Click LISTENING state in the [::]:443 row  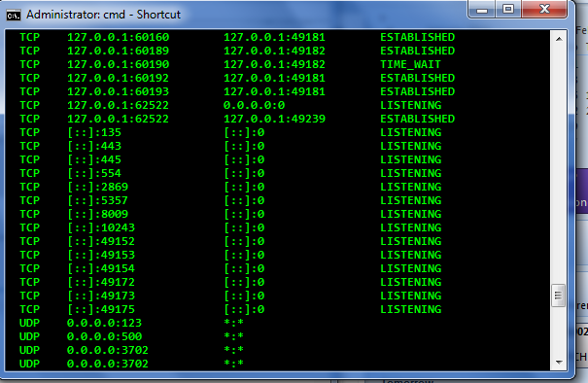(410, 146)
